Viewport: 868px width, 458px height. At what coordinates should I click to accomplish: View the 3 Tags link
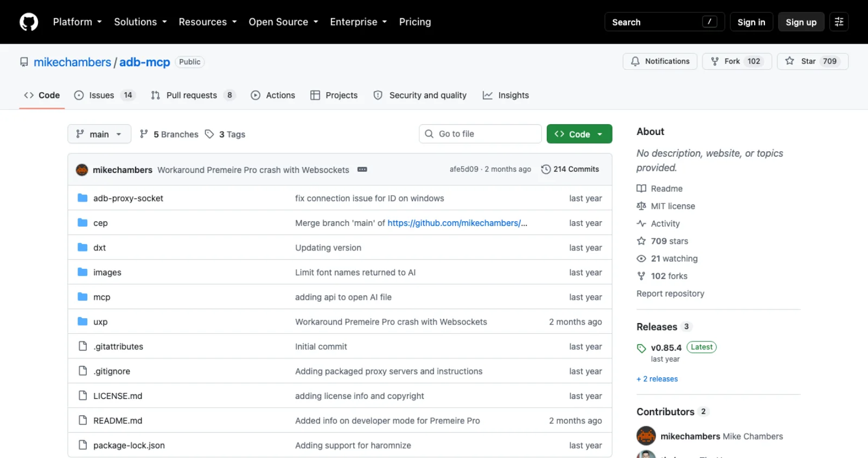coord(226,134)
